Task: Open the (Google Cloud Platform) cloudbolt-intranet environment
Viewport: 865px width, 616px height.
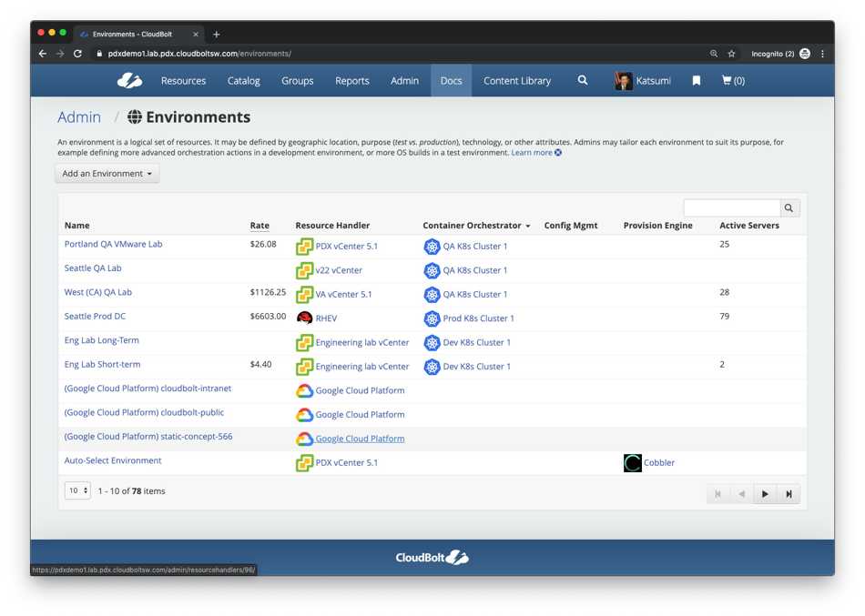Action: tap(148, 389)
